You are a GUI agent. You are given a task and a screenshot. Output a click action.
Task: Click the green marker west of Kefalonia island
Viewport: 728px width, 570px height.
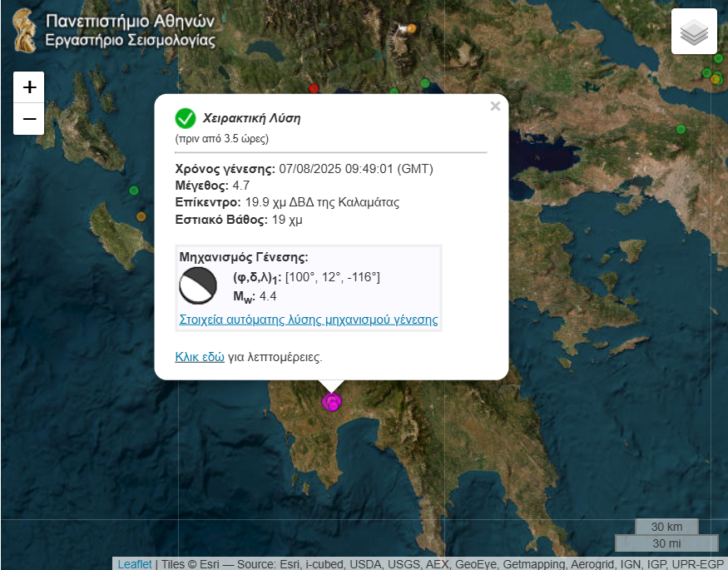133,191
